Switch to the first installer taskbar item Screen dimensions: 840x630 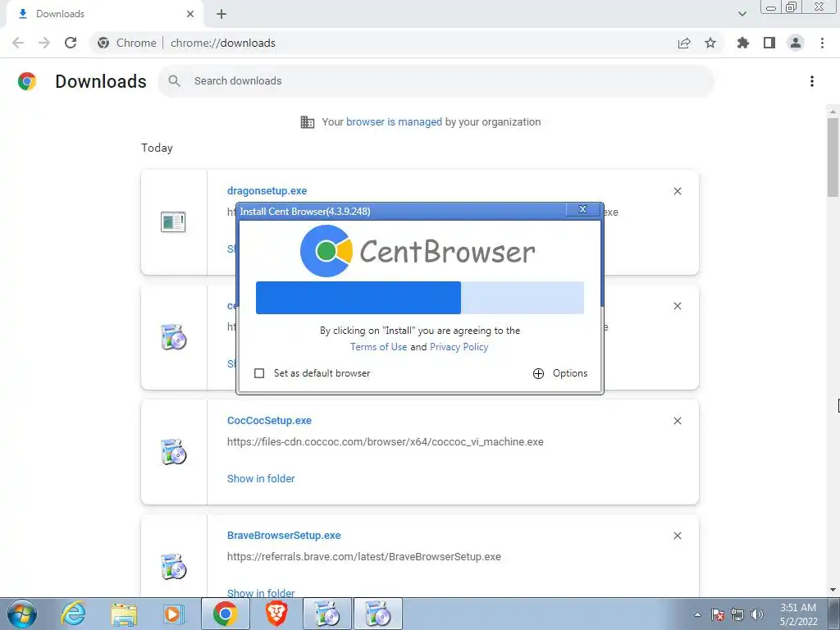[x=327, y=614]
